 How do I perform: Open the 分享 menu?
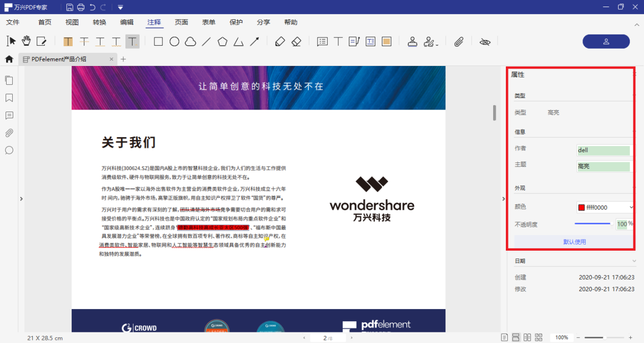click(x=264, y=22)
